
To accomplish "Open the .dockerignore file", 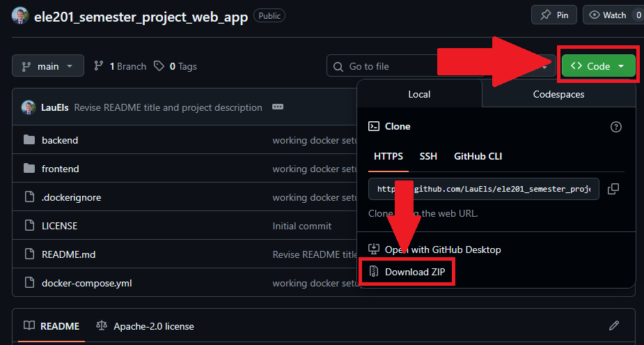I will point(72,197).
